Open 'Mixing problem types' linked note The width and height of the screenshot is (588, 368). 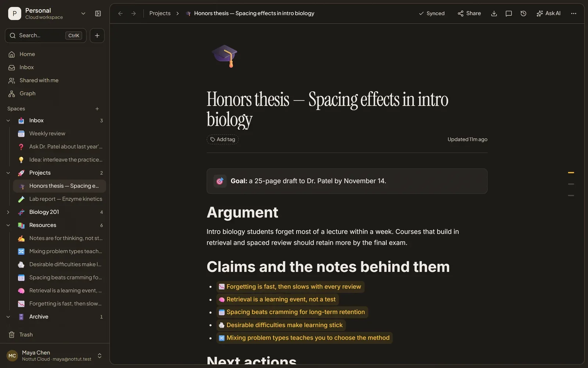pos(304,338)
